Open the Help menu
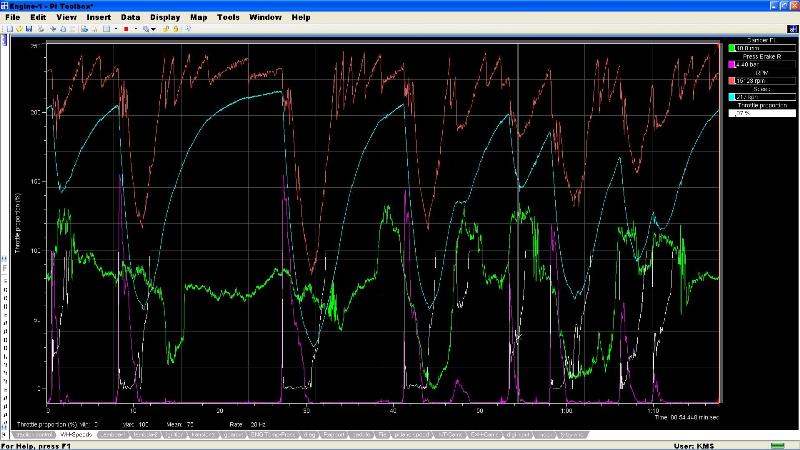Screen dimensions: 800x450 [301, 17]
